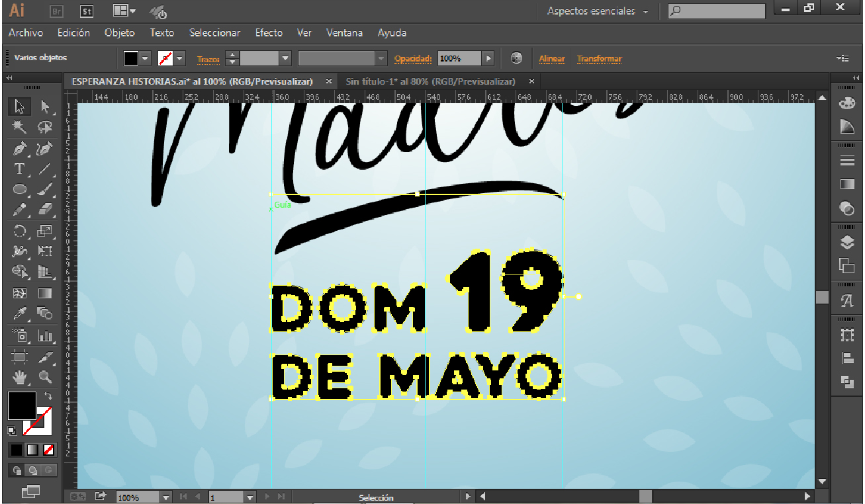Screen dimensions: 865x504
Task: Select the Zoom magnifier tool
Action: point(45,378)
